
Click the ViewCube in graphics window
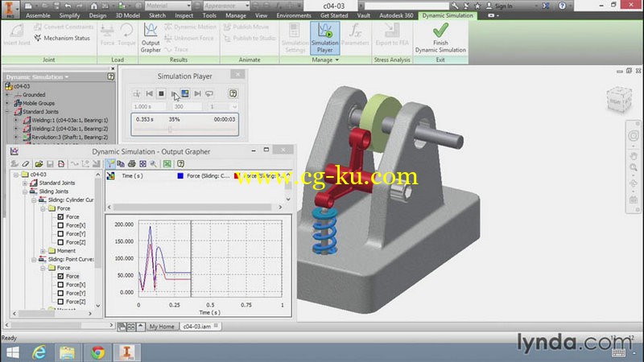[618, 100]
